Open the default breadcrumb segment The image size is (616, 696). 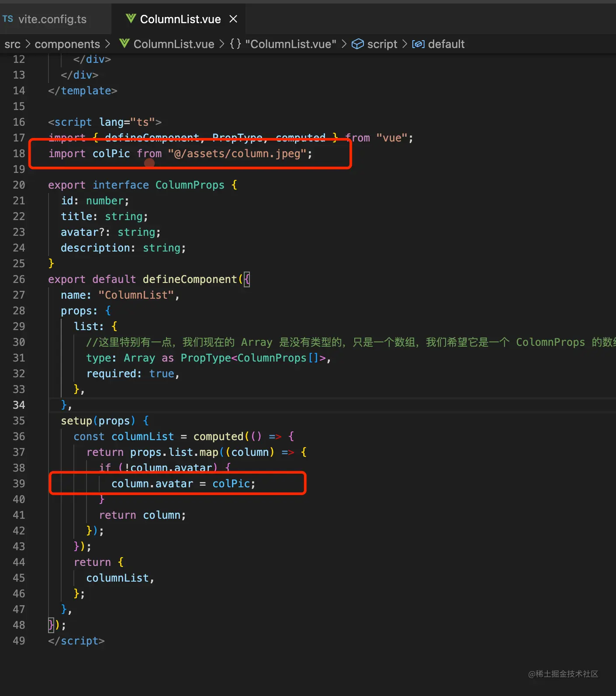coord(446,44)
